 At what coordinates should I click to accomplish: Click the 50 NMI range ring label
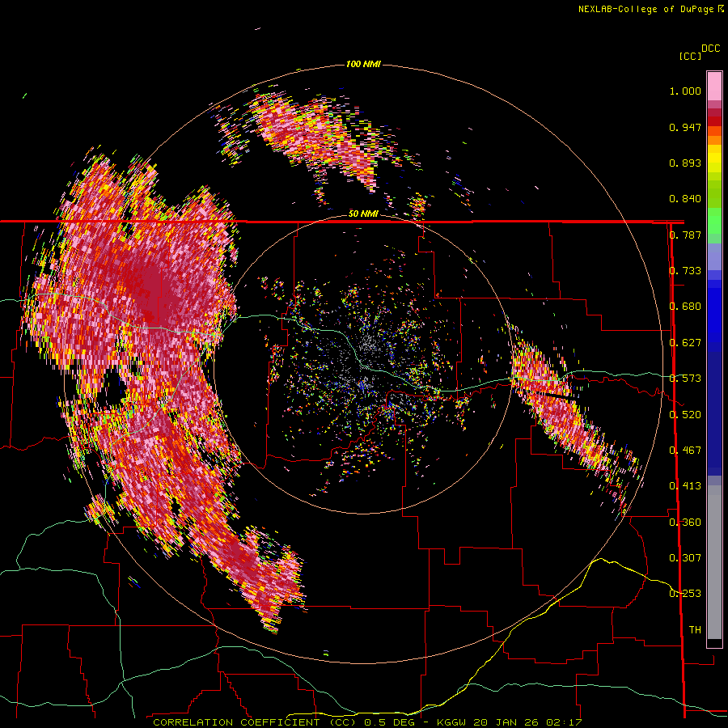363,214
